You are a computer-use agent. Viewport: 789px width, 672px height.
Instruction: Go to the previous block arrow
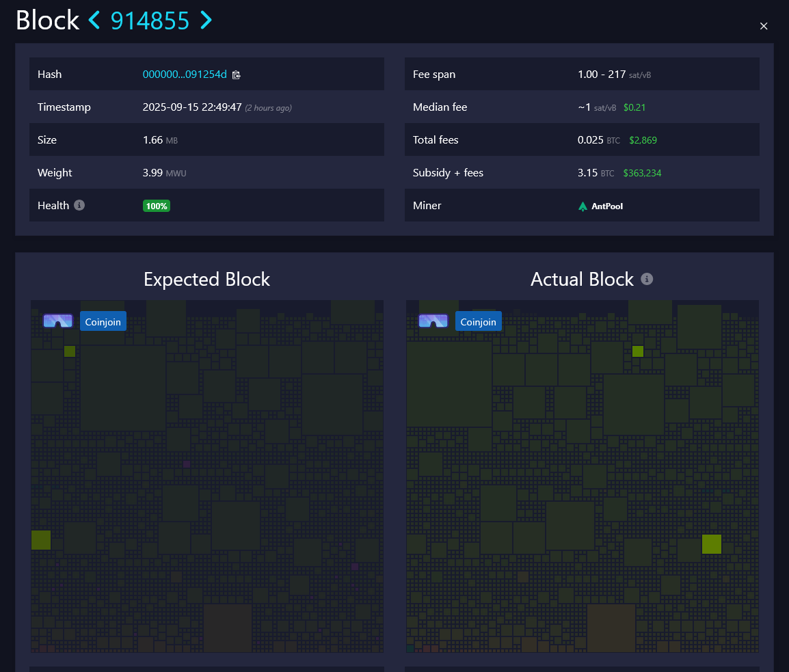(x=94, y=21)
